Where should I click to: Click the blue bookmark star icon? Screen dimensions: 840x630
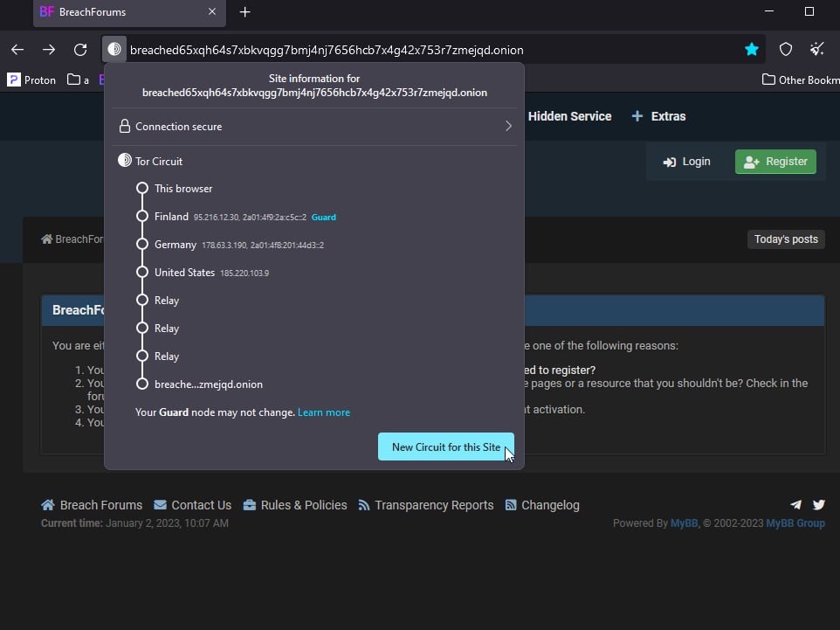pos(752,49)
